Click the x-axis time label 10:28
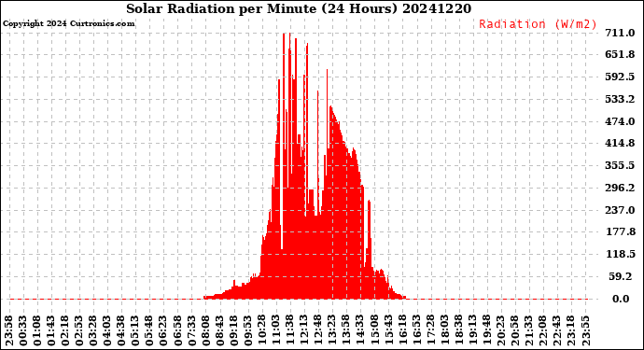The height and width of the screenshot is (350, 644). tap(262, 331)
